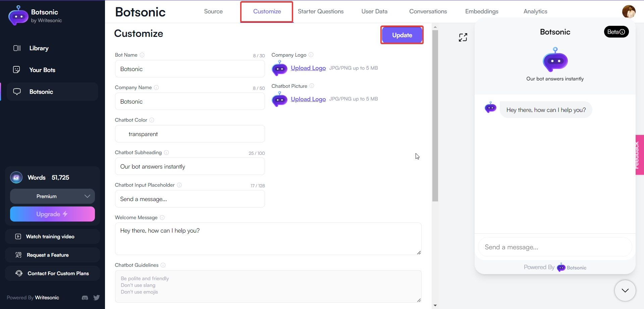Click the info icon beside Chatbot Picture
Viewport: 644px width, 309px height.
click(x=312, y=86)
